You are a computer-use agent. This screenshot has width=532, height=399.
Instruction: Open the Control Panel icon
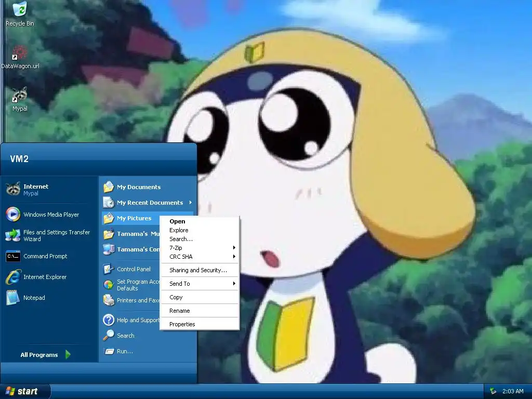tap(109, 269)
